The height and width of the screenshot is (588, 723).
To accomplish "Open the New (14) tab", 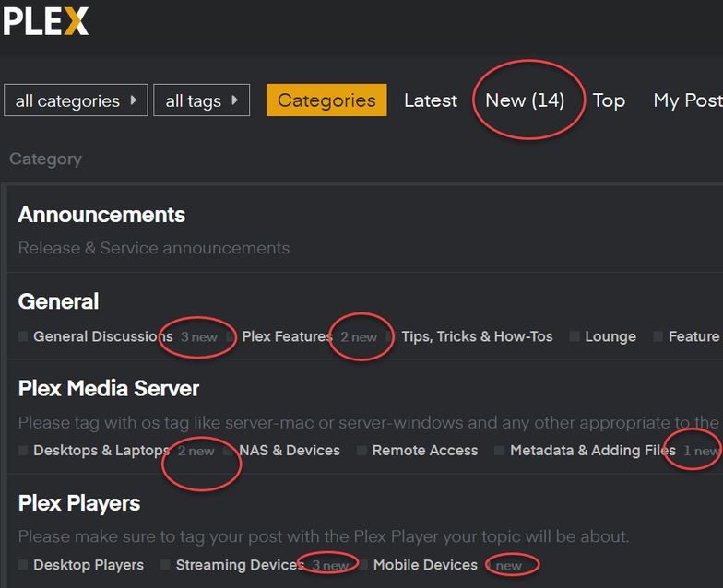I will [x=525, y=100].
